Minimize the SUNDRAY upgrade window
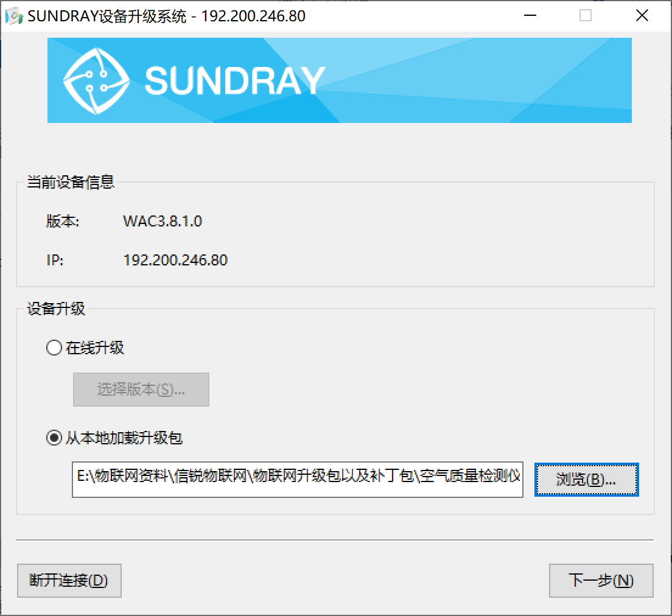672x616 pixels. coord(530,16)
